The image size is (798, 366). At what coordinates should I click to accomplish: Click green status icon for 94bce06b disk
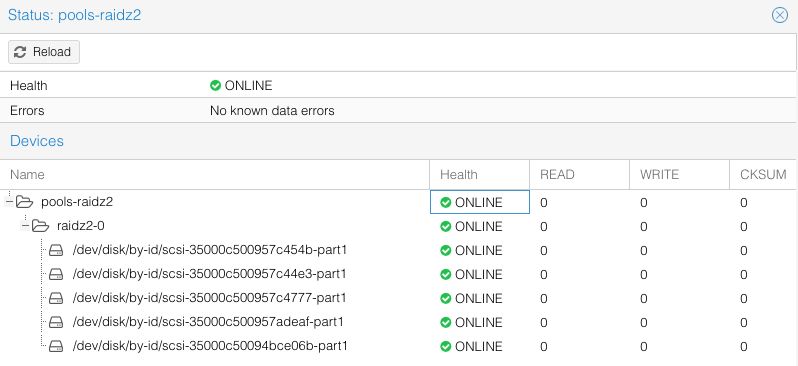pyautogui.click(x=446, y=347)
